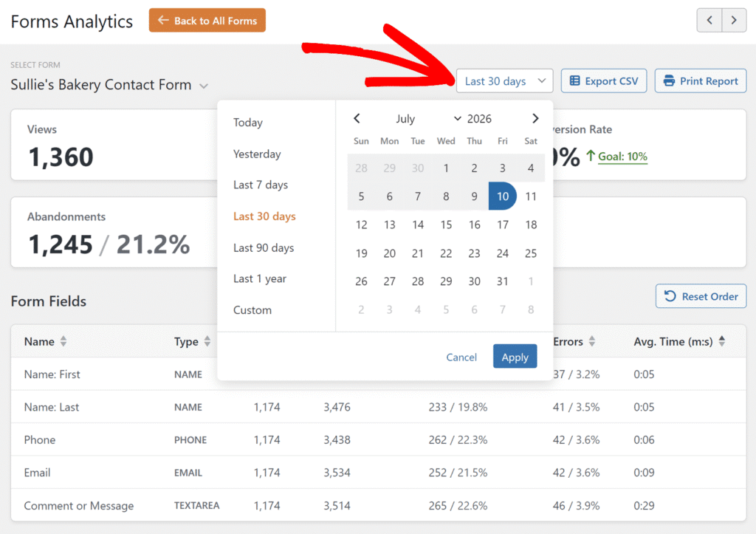This screenshot has width=756, height=534.
Task: Choose Last 90 days preset
Action: coord(264,247)
